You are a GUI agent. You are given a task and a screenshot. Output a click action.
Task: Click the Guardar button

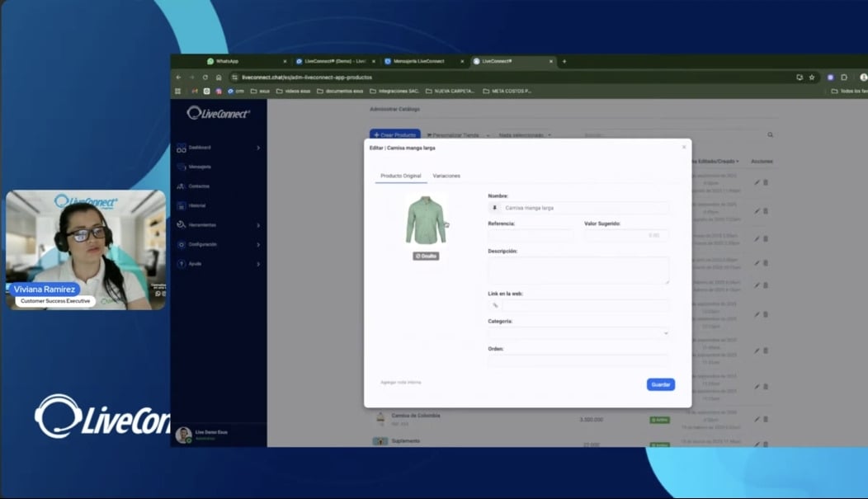tap(660, 385)
